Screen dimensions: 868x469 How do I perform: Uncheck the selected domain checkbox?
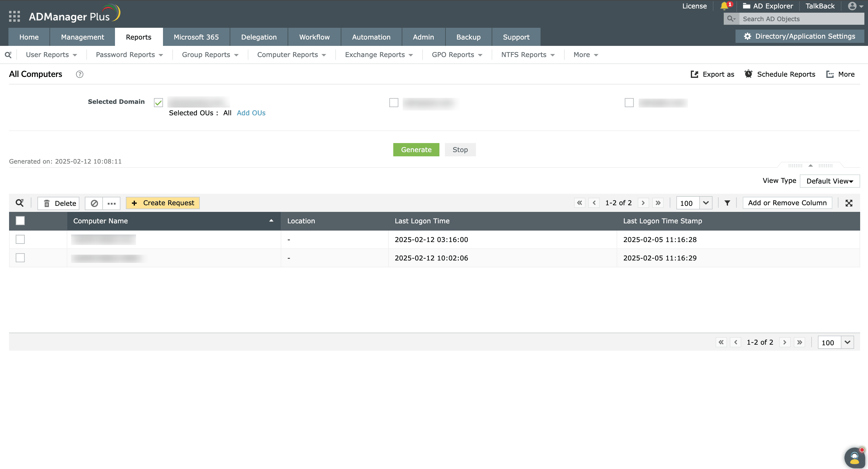158,102
